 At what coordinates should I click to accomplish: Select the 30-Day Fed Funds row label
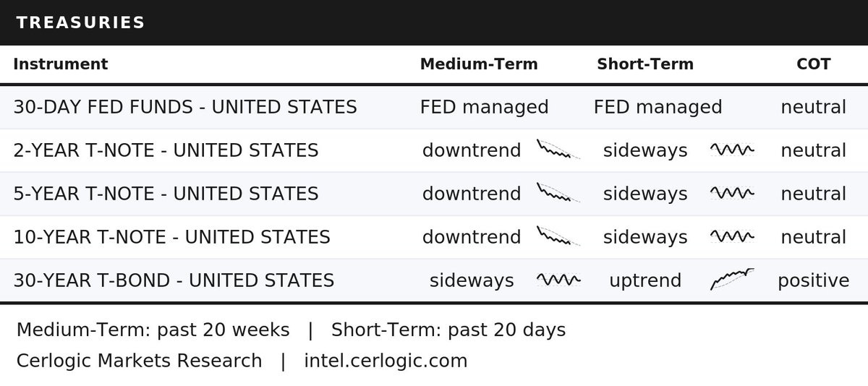[185, 107]
